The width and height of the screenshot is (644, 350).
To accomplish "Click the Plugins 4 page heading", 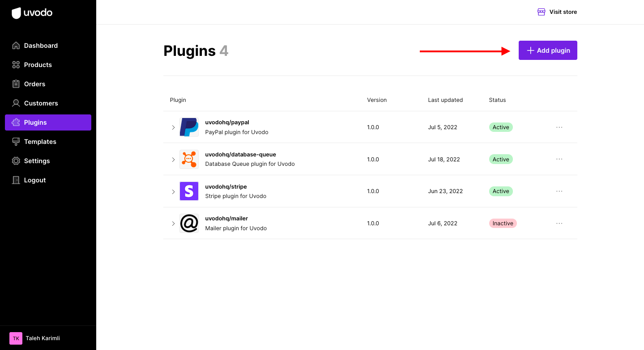I will click(196, 51).
